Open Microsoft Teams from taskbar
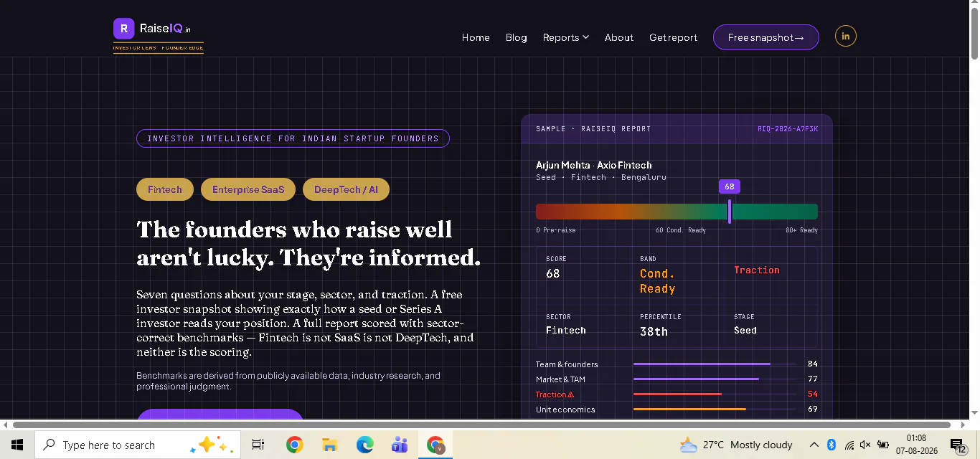The width and height of the screenshot is (980, 459). click(400, 445)
